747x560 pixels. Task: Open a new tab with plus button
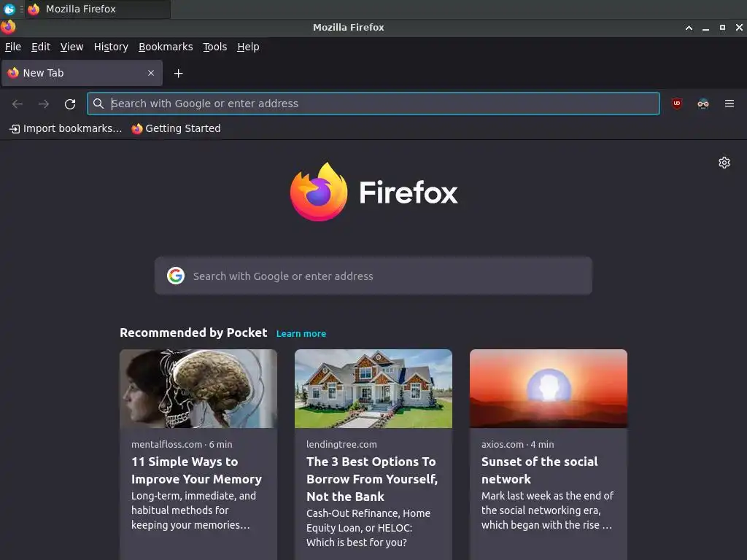point(178,74)
